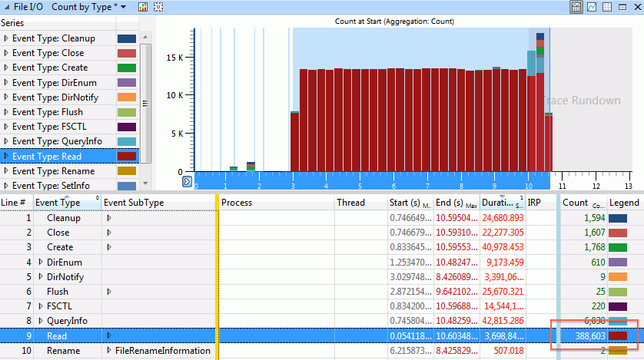The width and height of the screenshot is (644, 360).
Task: Click series list scroll down arrow
Action: click(145, 183)
